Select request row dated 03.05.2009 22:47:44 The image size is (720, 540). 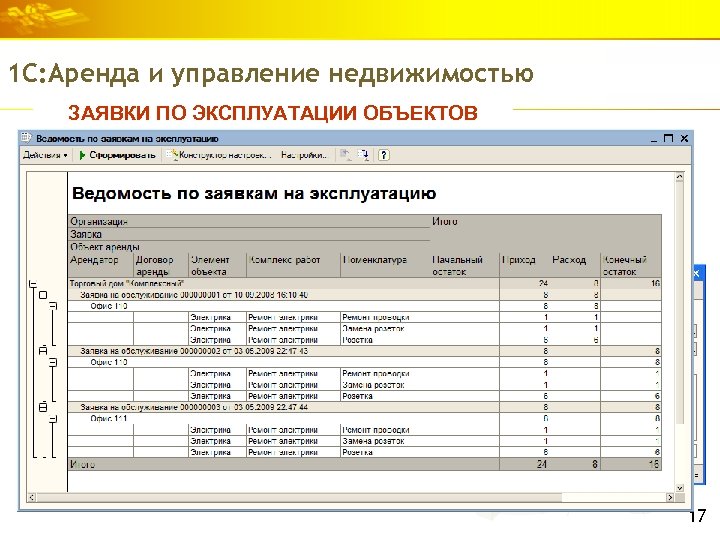[365, 407]
